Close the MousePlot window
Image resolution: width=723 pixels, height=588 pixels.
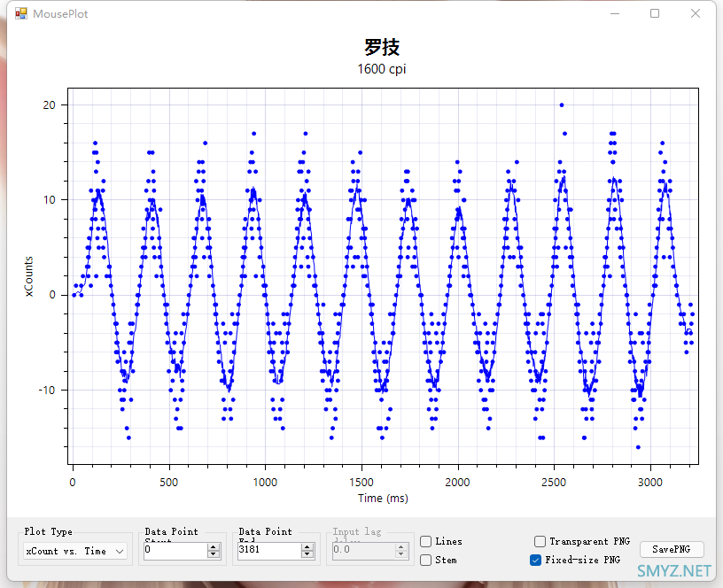click(x=696, y=14)
